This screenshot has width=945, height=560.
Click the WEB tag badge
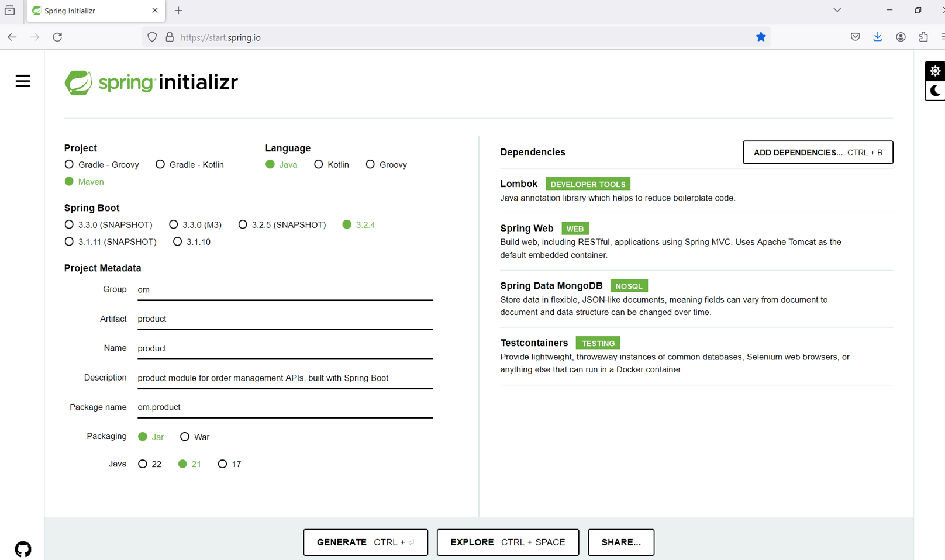(575, 229)
